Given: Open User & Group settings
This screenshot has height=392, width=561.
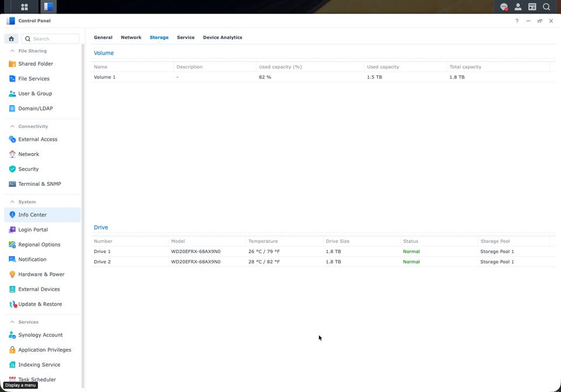Looking at the screenshot, I should pyautogui.click(x=42, y=93).
